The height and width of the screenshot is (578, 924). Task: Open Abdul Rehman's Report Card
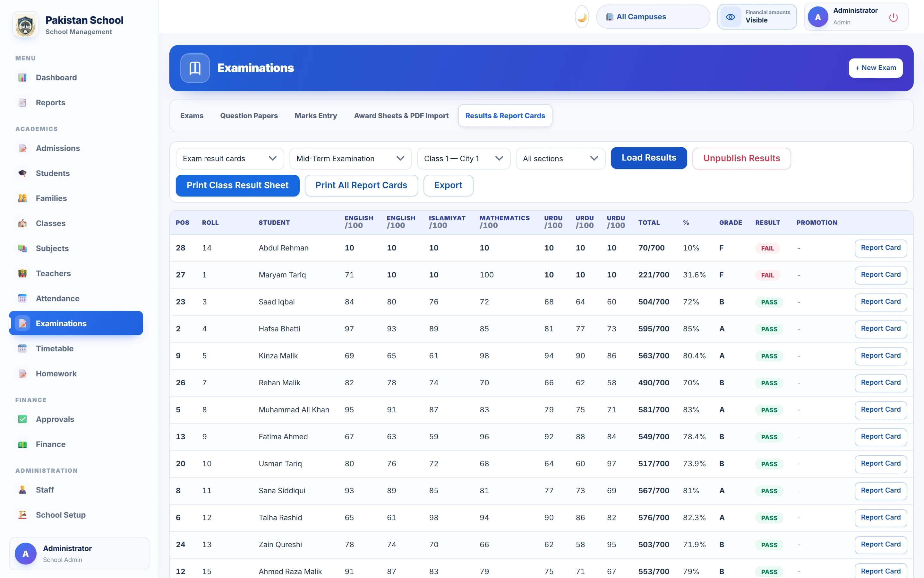[880, 248]
